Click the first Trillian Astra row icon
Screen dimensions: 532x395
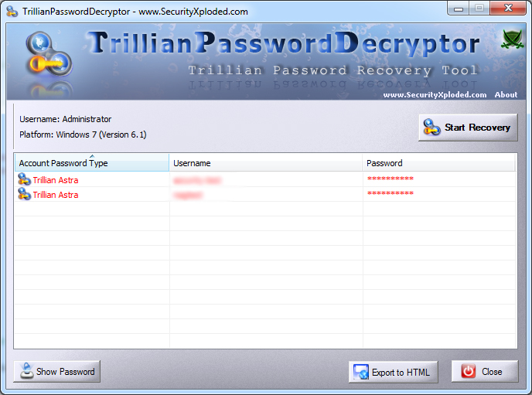coord(24,179)
